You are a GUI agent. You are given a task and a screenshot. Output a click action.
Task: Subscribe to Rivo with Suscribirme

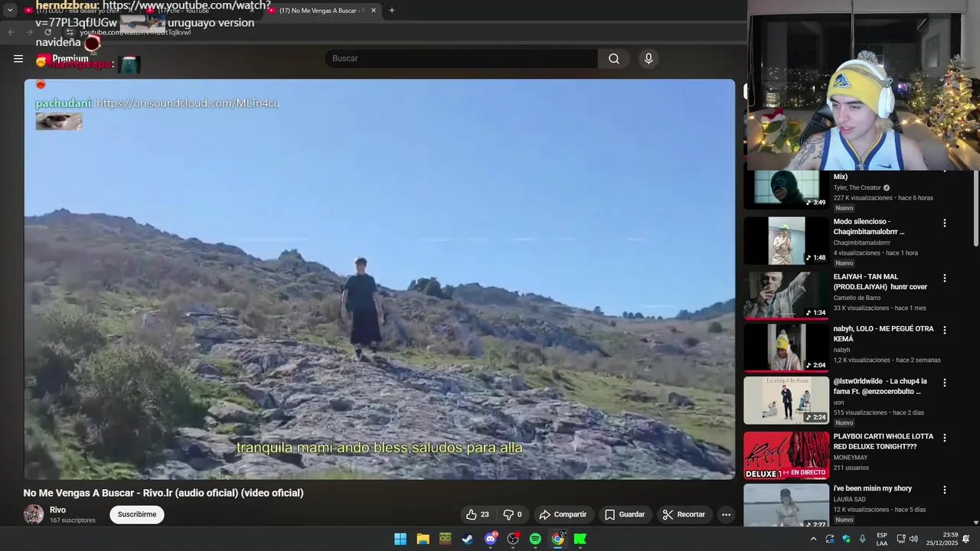pos(137,514)
